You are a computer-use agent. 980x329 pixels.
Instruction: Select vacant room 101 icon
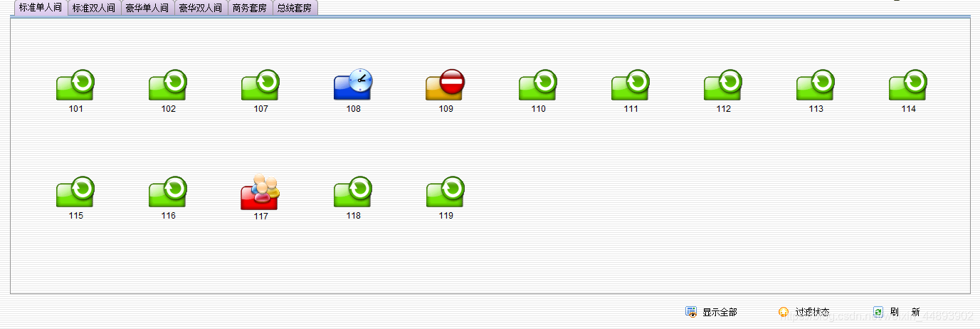pyautogui.click(x=75, y=85)
